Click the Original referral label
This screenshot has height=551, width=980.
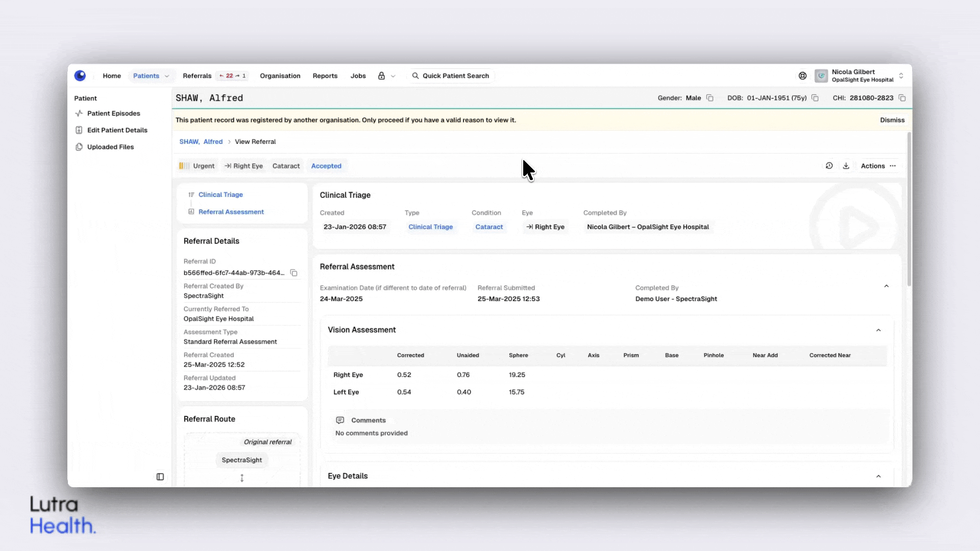[x=267, y=442]
